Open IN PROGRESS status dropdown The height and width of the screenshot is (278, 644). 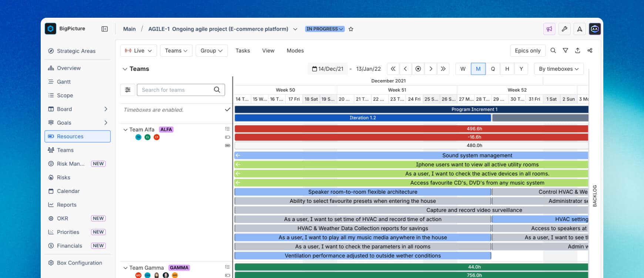click(325, 29)
